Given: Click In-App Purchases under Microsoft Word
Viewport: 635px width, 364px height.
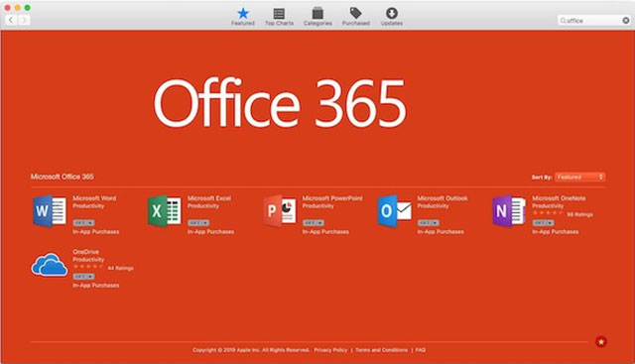Looking at the screenshot, I should 96,232.
